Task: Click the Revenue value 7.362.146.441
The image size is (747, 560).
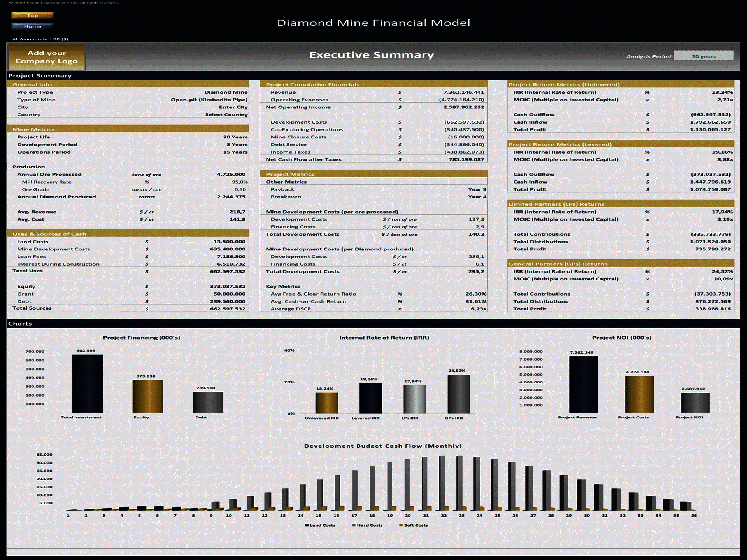Action: pyautogui.click(x=464, y=92)
